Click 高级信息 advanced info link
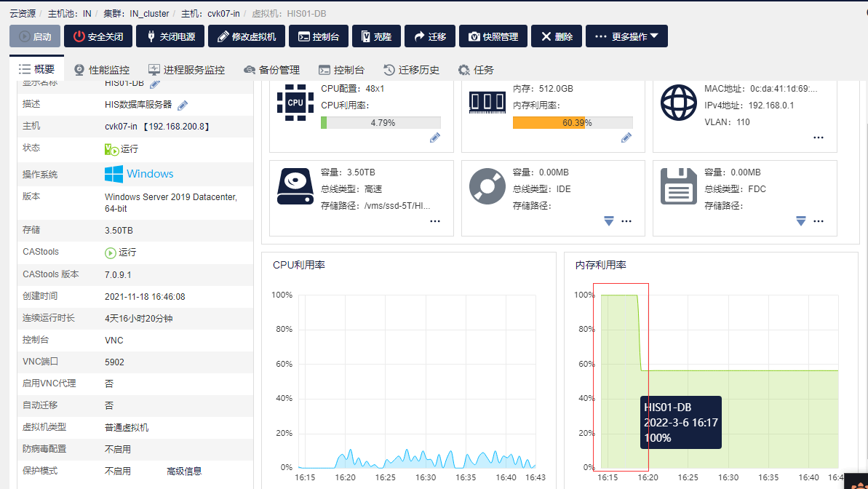 [x=184, y=472]
